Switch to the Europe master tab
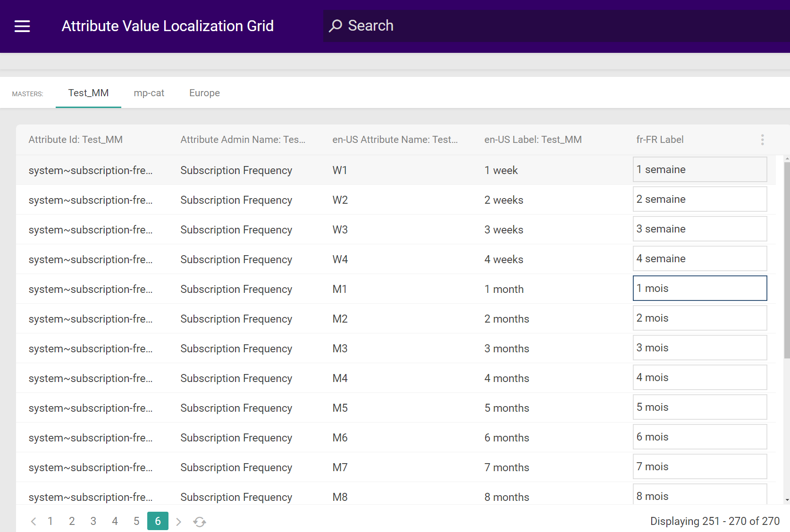 click(x=204, y=93)
